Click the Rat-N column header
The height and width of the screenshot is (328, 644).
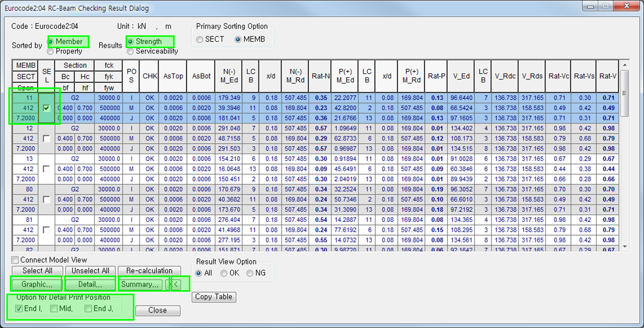point(320,76)
